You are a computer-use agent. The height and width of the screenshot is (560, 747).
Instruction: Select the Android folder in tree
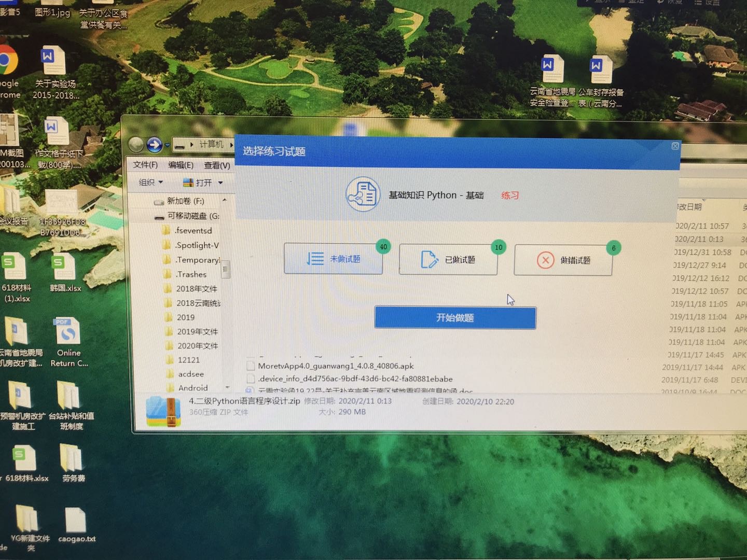(x=187, y=388)
